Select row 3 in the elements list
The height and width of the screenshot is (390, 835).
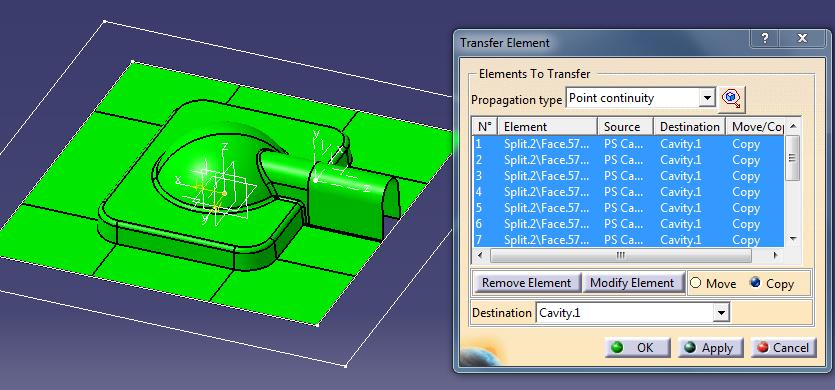click(x=628, y=176)
